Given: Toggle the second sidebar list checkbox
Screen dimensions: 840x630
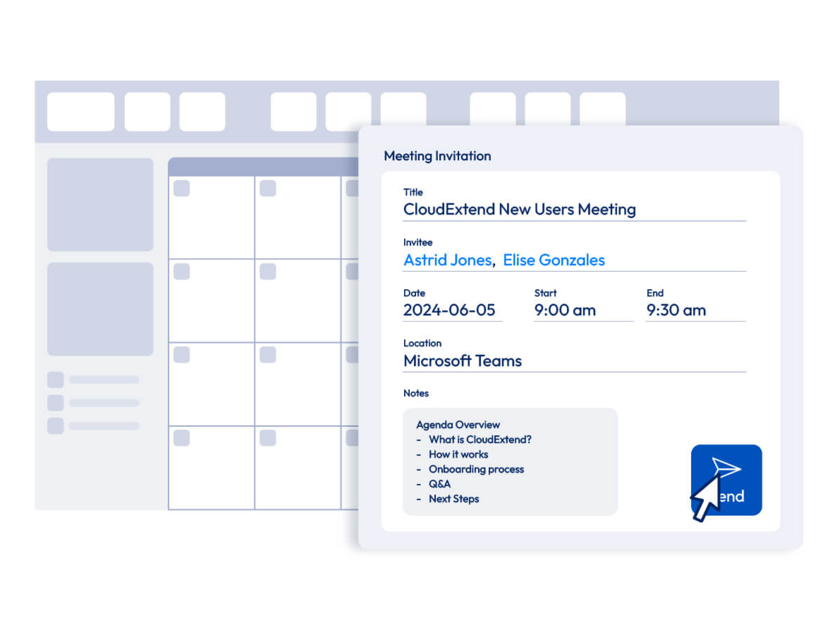Looking at the screenshot, I should click(x=56, y=402).
